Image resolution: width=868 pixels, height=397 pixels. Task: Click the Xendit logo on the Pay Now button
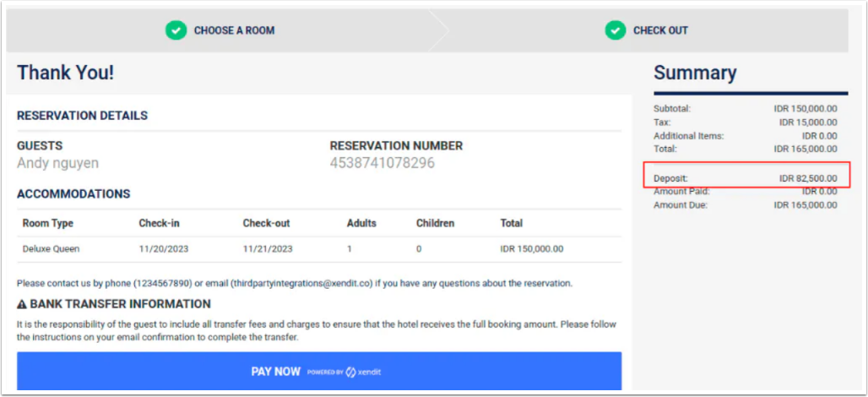pos(363,373)
